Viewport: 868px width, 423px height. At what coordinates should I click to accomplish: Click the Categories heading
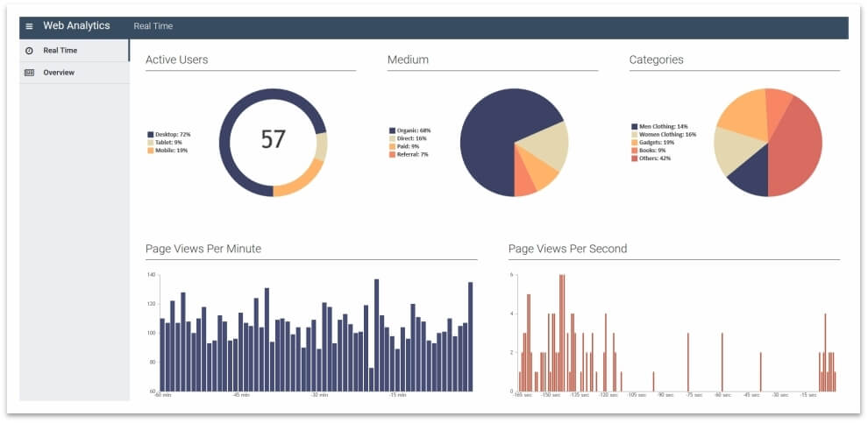(656, 60)
